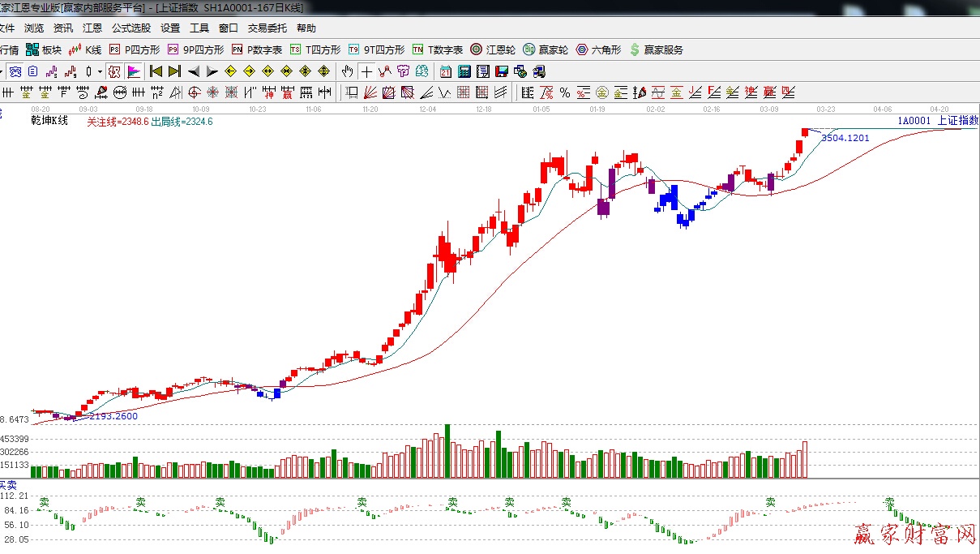The width and height of the screenshot is (980, 554).
Task: Open the 六角形 hexagon chart
Action: (x=598, y=49)
